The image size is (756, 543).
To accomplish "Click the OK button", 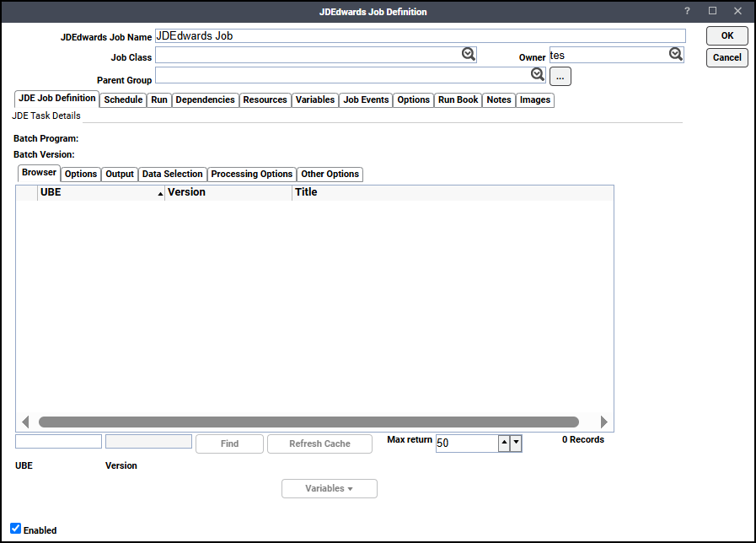I will [x=727, y=35].
